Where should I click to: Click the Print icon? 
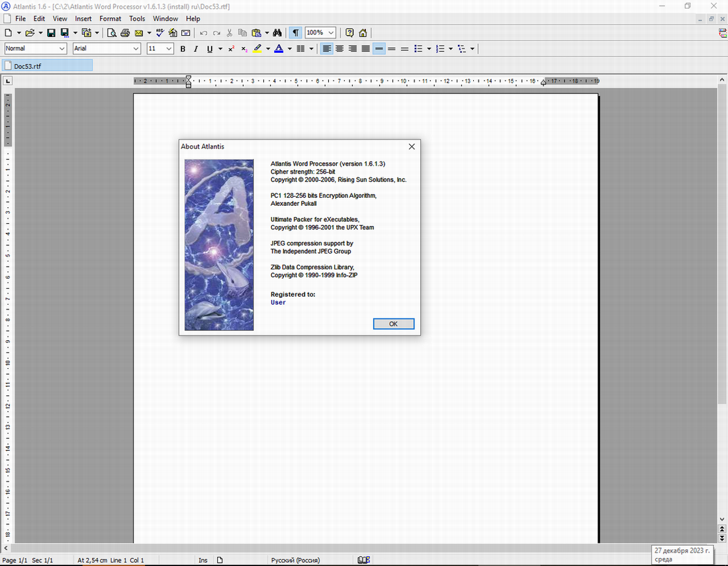pos(125,33)
